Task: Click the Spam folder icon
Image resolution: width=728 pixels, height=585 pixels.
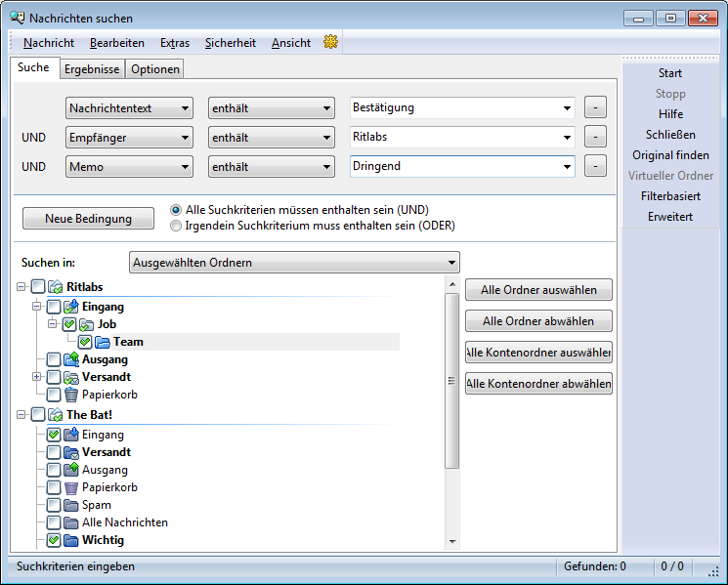Action: pos(71,505)
